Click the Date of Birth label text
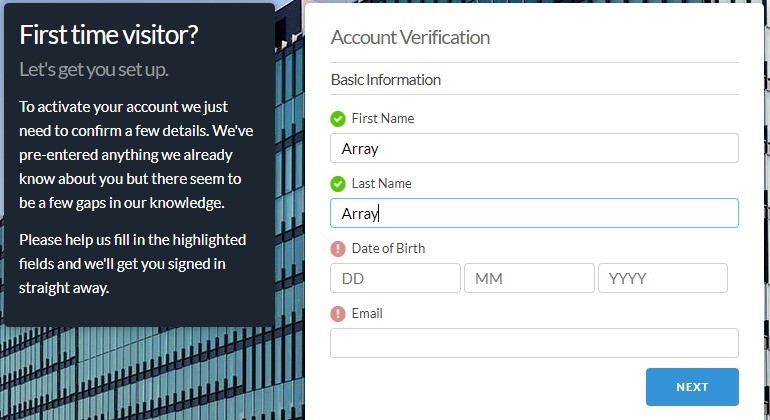This screenshot has width=770, height=420. tap(388, 249)
